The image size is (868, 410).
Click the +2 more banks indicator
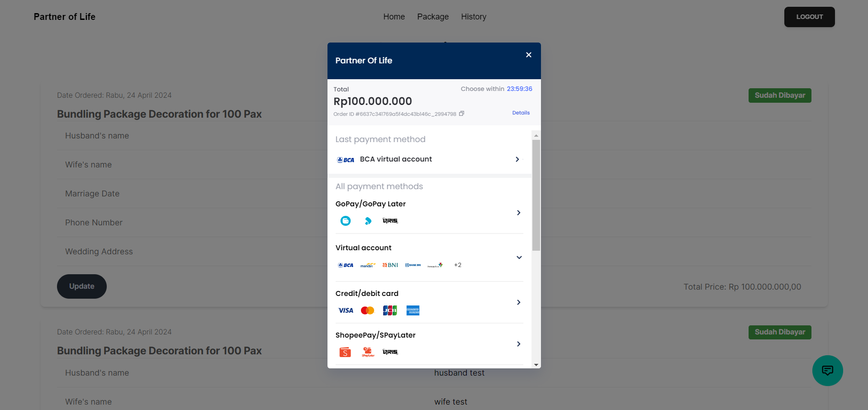458,265
